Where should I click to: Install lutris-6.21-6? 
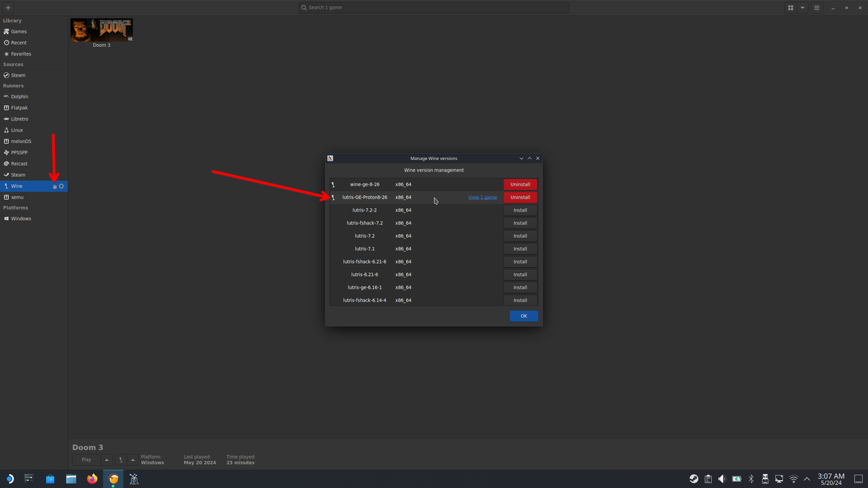[520, 274]
